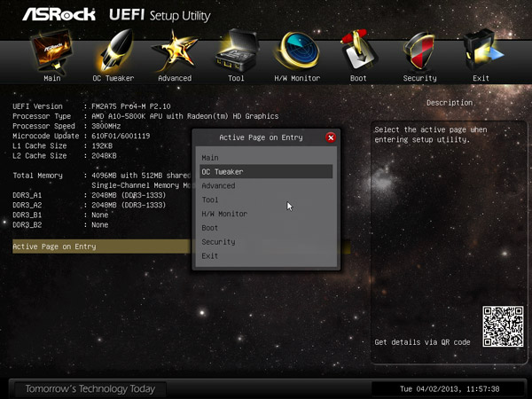The image size is (532, 399).
Task: Switch to the Tool tab label
Action: tap(236, 78)
